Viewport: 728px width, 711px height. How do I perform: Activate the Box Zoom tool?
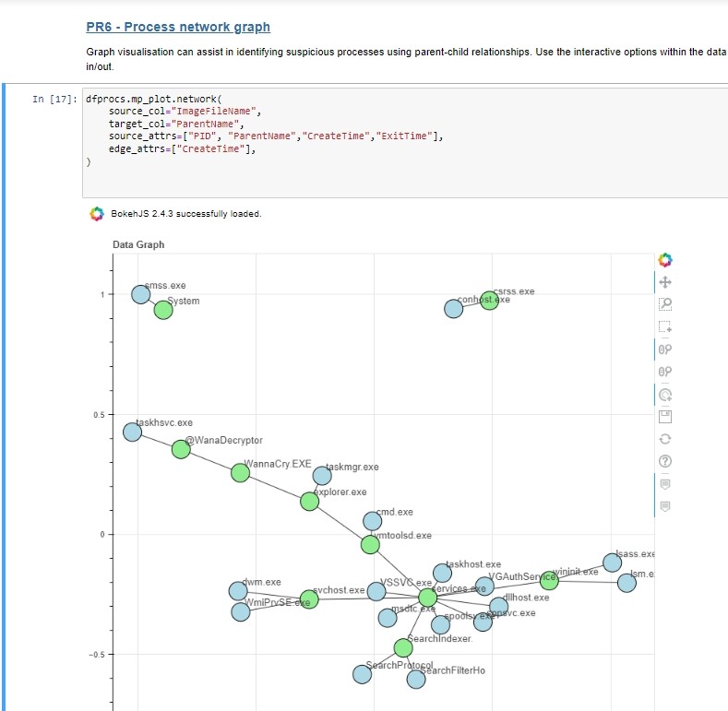point(665,304)
